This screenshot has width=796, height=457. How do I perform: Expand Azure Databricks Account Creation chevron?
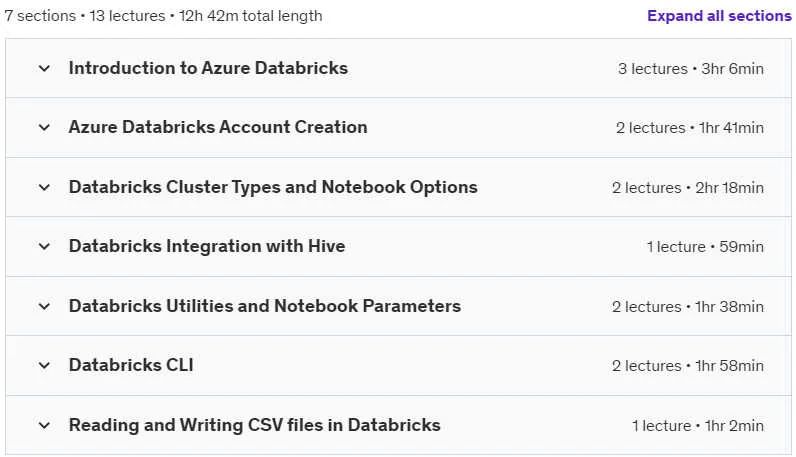tap(44, 127)
